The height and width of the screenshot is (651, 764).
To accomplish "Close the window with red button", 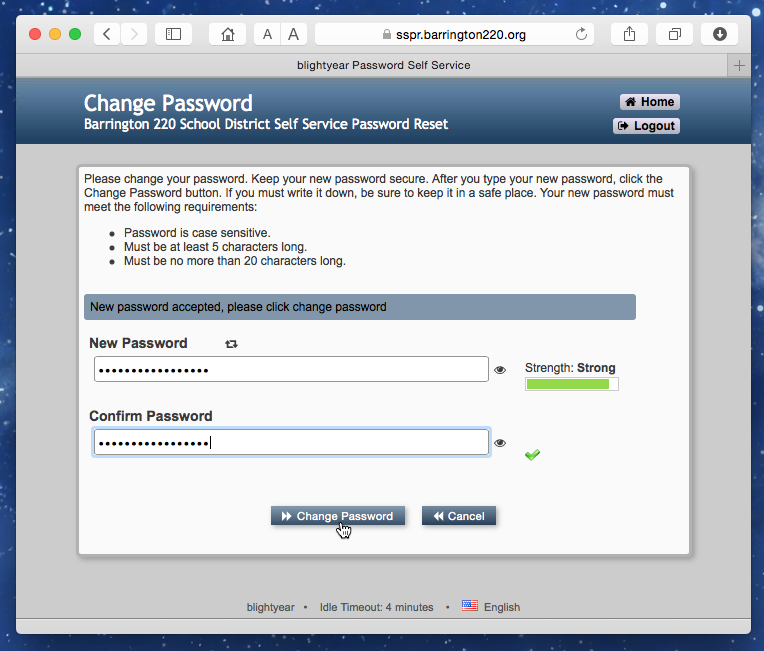I will tap(35, 34).
